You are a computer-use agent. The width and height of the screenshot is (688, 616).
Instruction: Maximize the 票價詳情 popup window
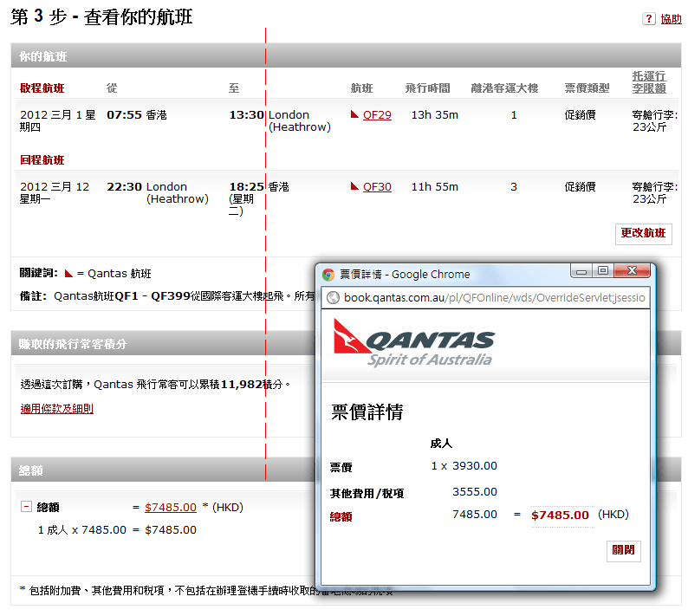[x=603, y=270]
